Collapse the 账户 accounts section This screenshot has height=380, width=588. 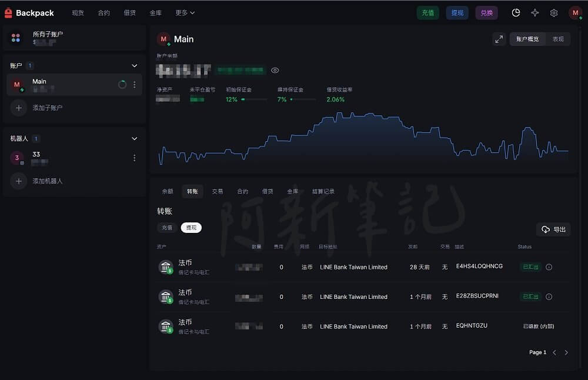[x=134, y=66]
